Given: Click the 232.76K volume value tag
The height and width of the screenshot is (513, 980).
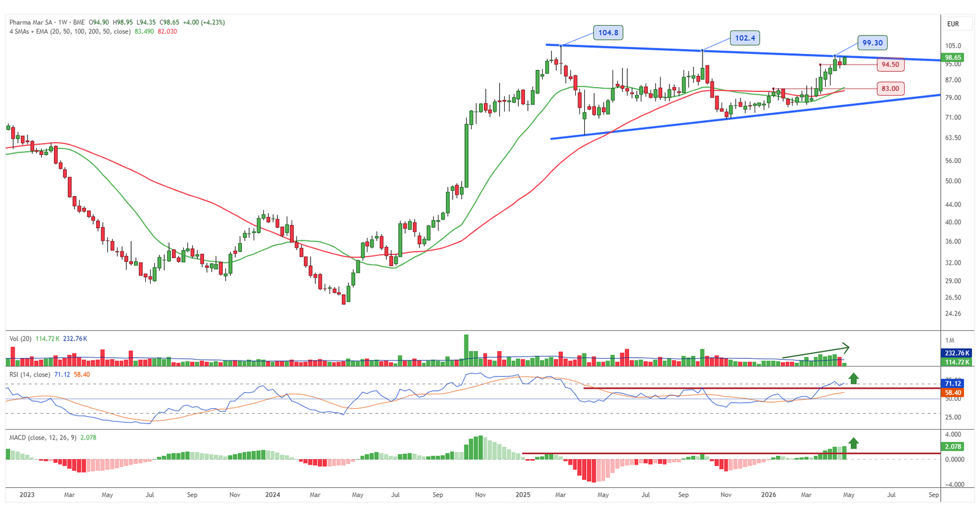Looking at the screenshot, I should coord(956,353).
